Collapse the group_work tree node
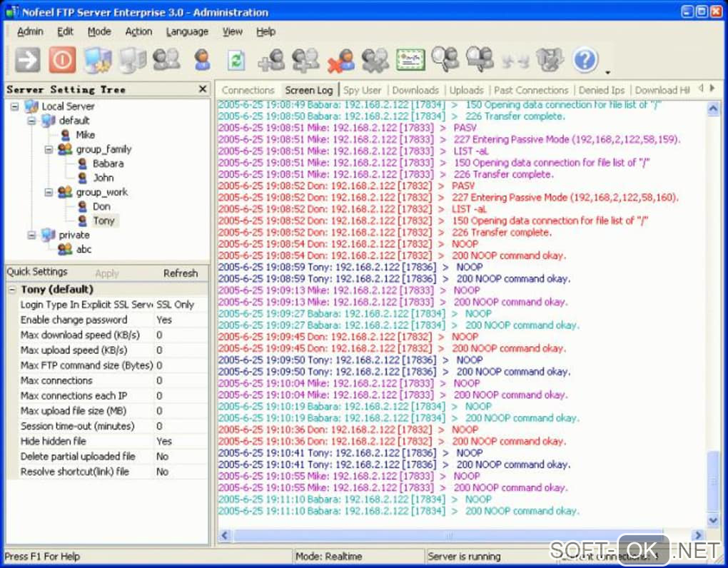 (x=49, y=192)
